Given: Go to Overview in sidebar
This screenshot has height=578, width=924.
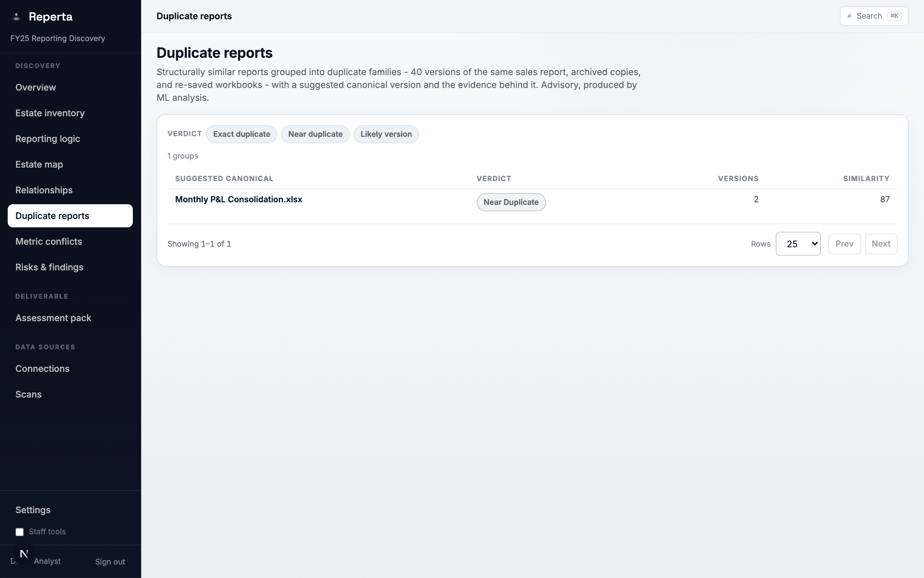Looking at the screenshot, I should coord(70,88).
